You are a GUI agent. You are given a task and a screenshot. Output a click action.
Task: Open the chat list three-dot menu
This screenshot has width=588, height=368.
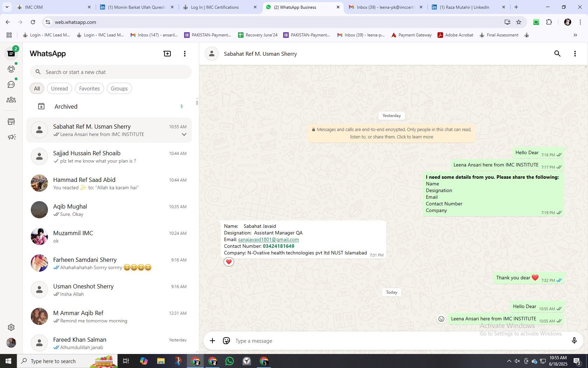(185, 54)
